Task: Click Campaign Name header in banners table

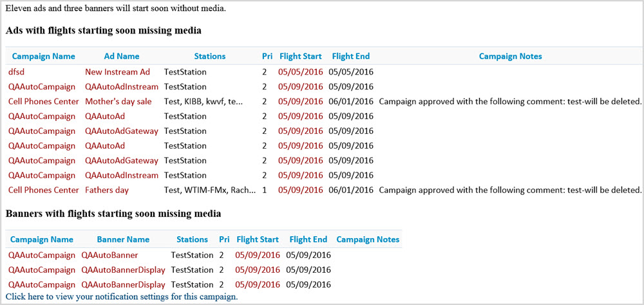Action: point(42,240)
